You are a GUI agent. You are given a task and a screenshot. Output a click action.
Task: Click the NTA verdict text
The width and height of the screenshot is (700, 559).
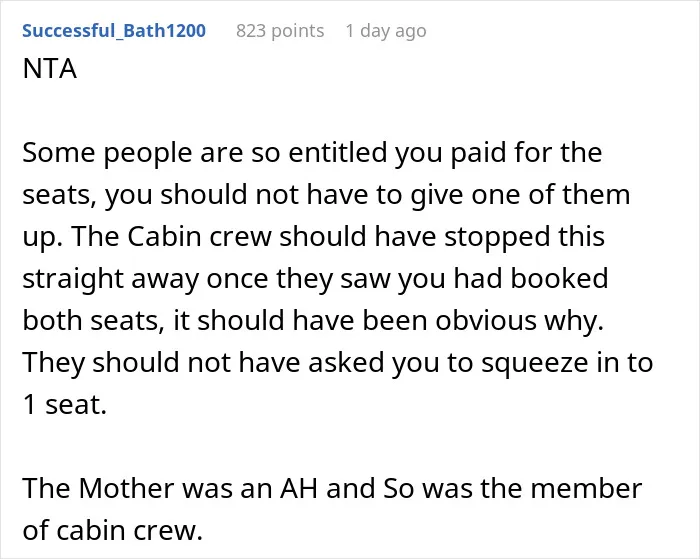pyautogui.click(x=50, y=69)
